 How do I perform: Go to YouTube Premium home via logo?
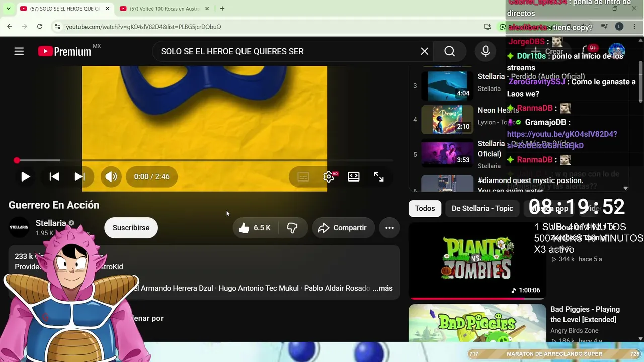coord(64,51)
